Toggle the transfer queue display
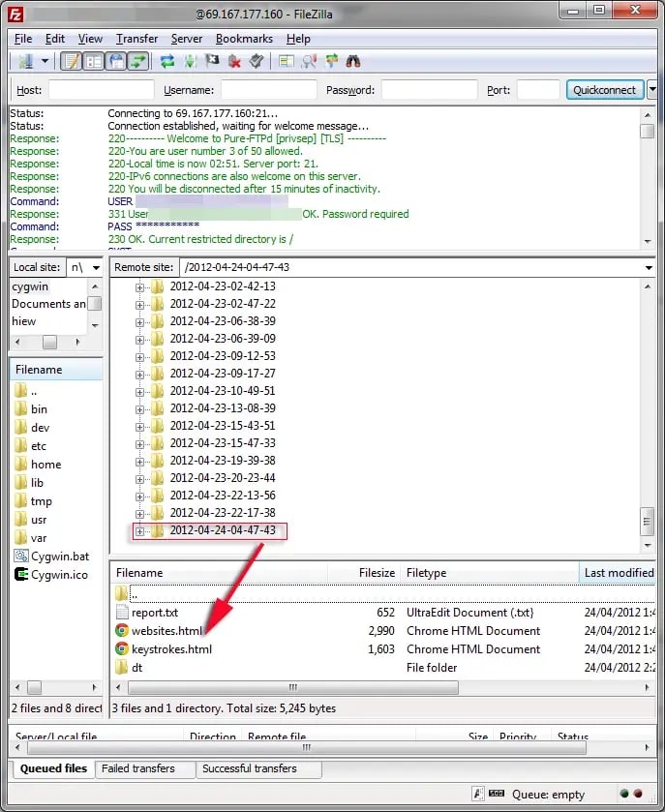Screen dimensions: 665x812 [x=138, y=61]
